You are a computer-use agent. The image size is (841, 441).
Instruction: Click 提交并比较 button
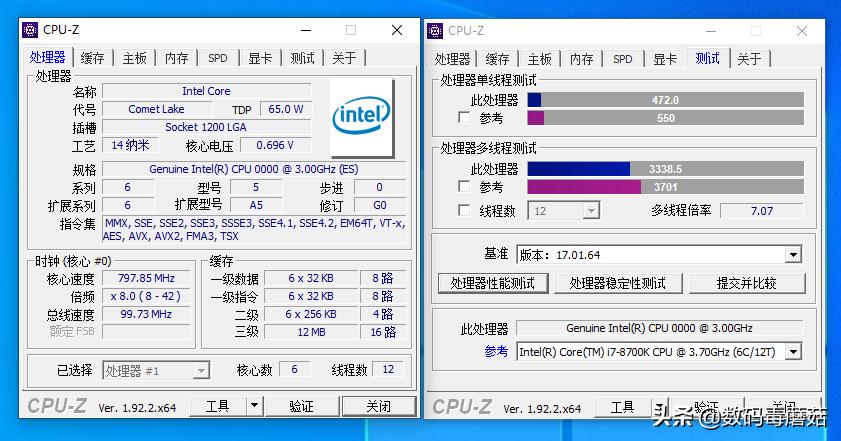click(x=747, y=283)
